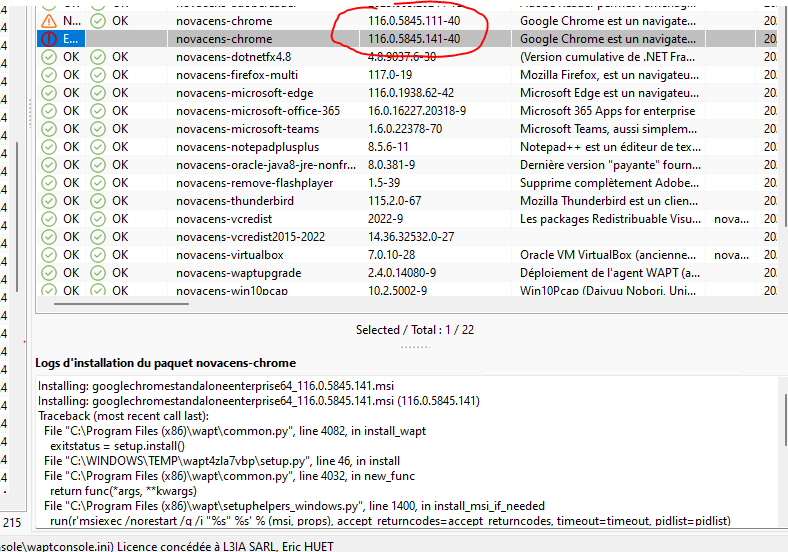Click second OK icon of novacens-microsoft-teams row
This screenshot has width=788, height=552.
pyautogui.click(x=98, y=129)
